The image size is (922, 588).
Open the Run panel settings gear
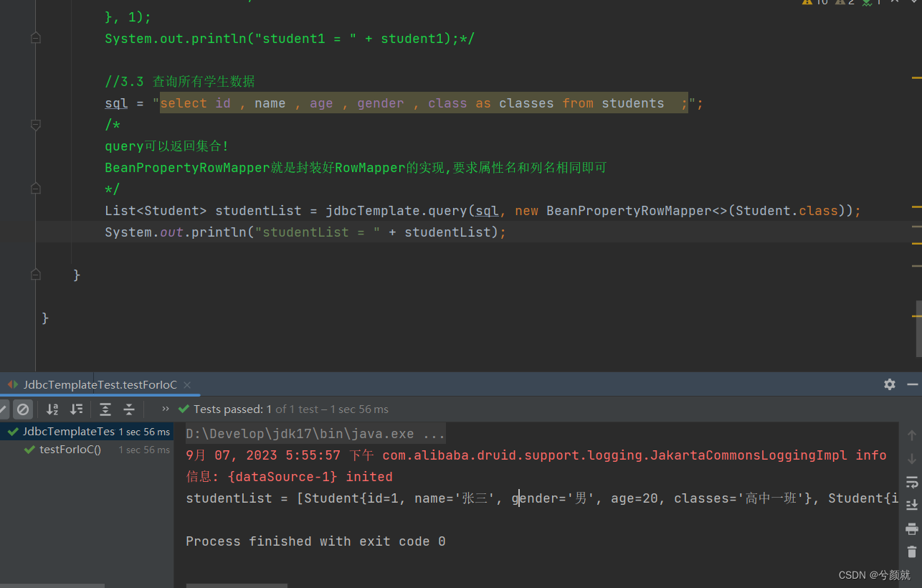pos(890,384)
